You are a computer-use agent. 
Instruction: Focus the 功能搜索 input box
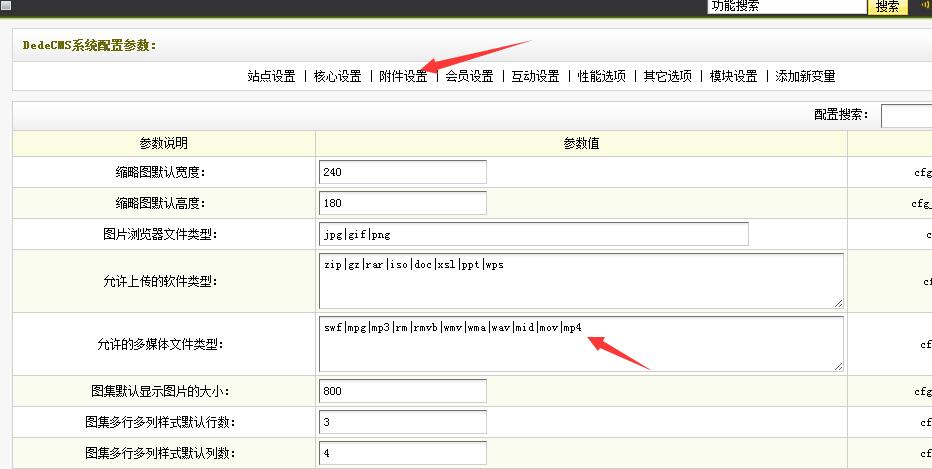787,7
